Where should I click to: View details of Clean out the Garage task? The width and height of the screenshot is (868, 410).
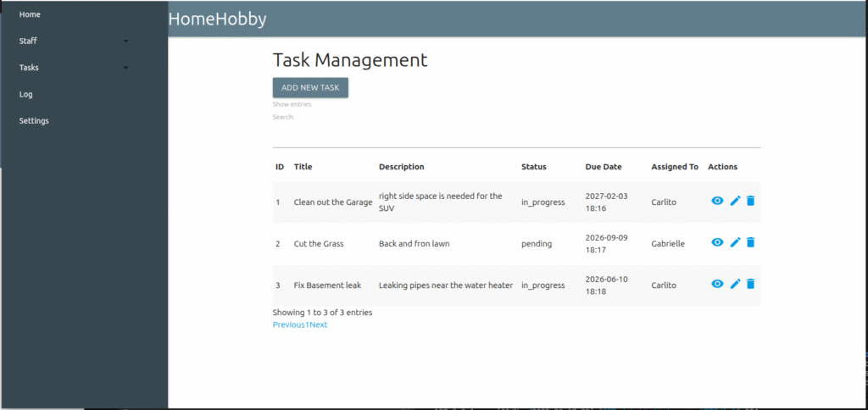(x=717, y=201)
